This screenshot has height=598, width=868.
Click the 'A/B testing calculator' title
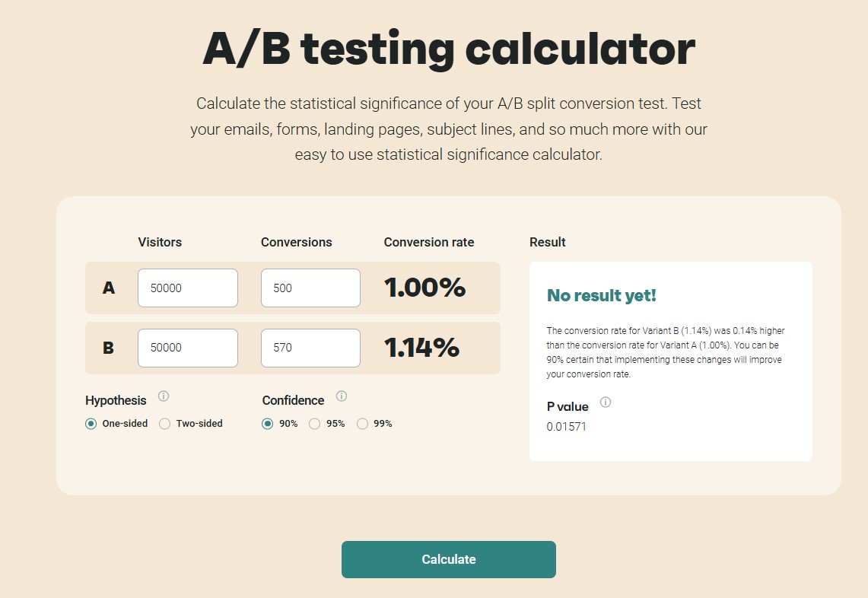coord(449,49)
